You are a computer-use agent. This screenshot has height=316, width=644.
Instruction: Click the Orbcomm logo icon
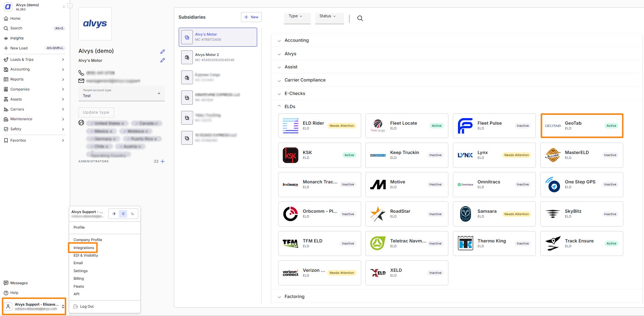(x=290, y=214)
